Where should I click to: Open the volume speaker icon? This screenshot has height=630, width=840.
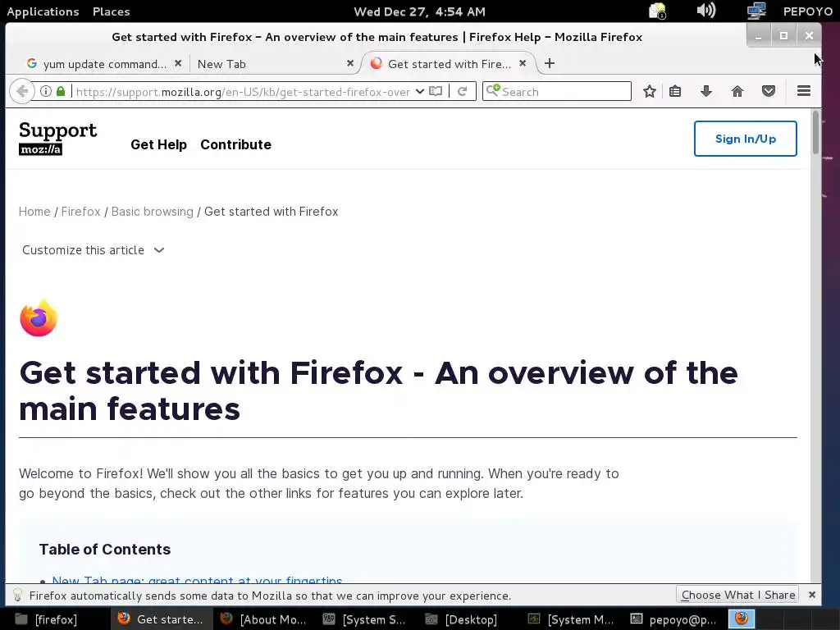pyautogui.click(x=706, y=10)
